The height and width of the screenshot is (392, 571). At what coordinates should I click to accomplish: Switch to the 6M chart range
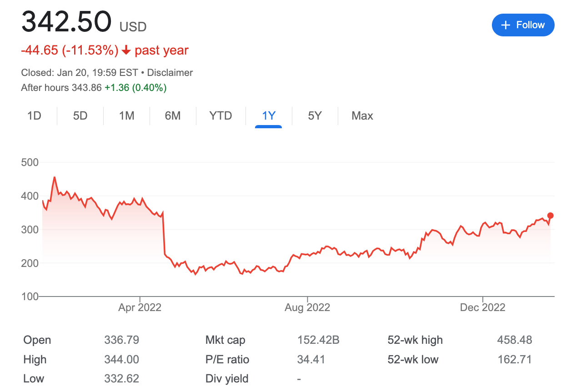click(x=173, y=116)
